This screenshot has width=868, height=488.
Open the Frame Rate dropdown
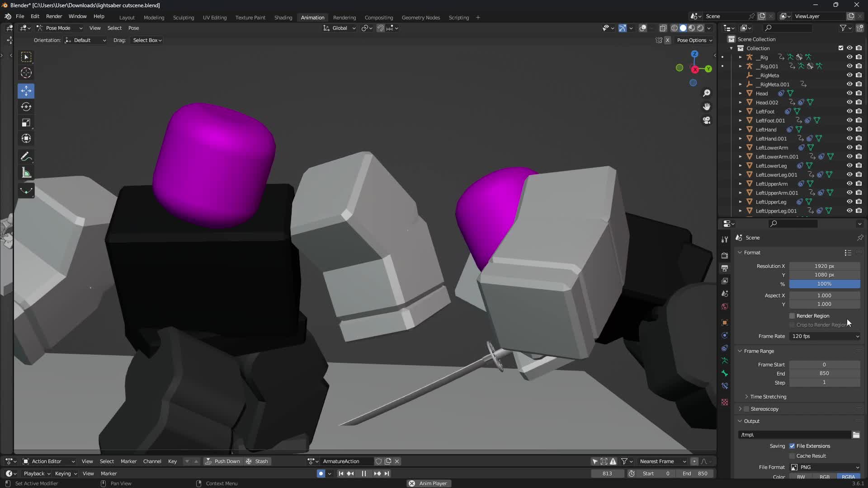825,336
